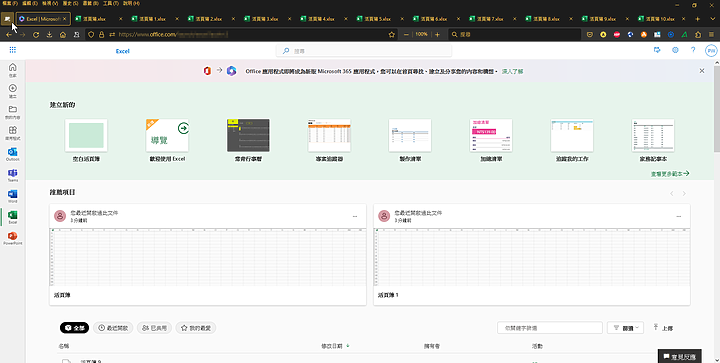Open the 工具 menu in menu bar
Viewport: 720px width, 363px height.
click(x=111, y=3)
